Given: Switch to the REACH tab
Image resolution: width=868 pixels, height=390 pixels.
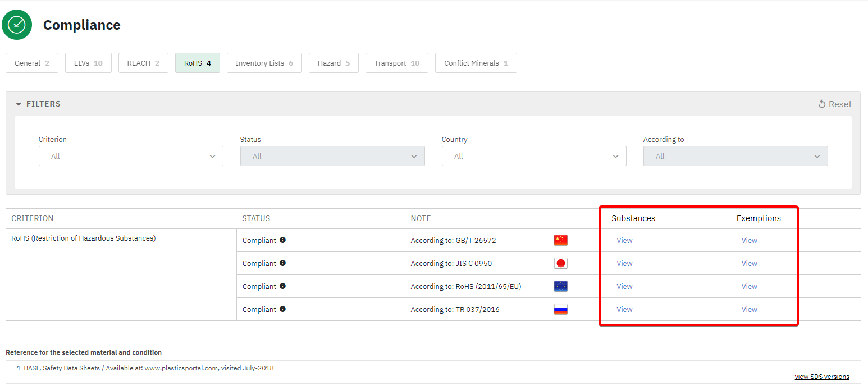Looking at the screenshot, I should click(x=143, y=63).
